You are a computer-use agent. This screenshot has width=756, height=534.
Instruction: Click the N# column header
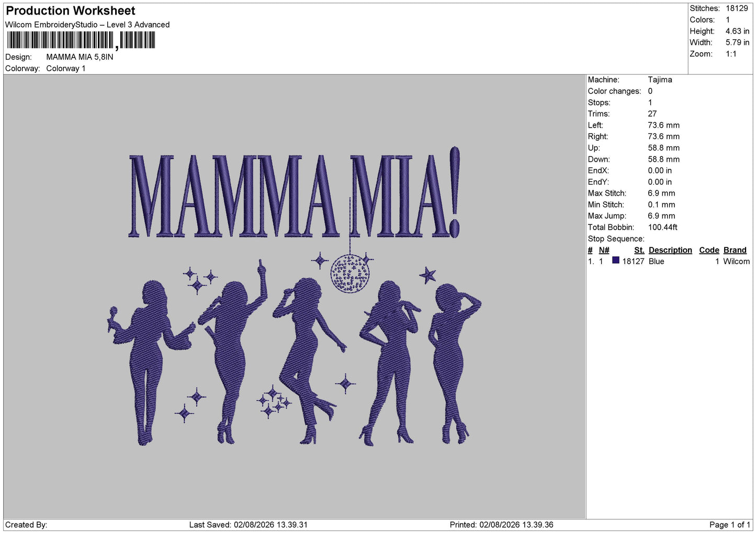pos(604,250)
